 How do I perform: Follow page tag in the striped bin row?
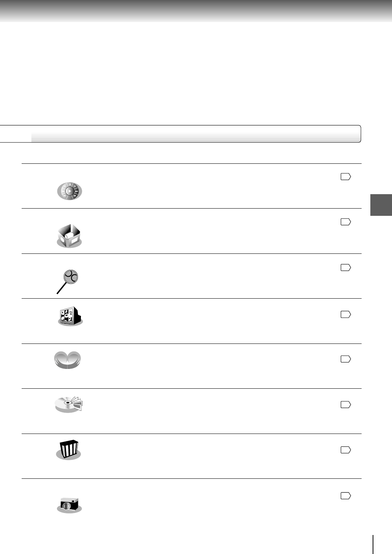(x=345, y=450)
